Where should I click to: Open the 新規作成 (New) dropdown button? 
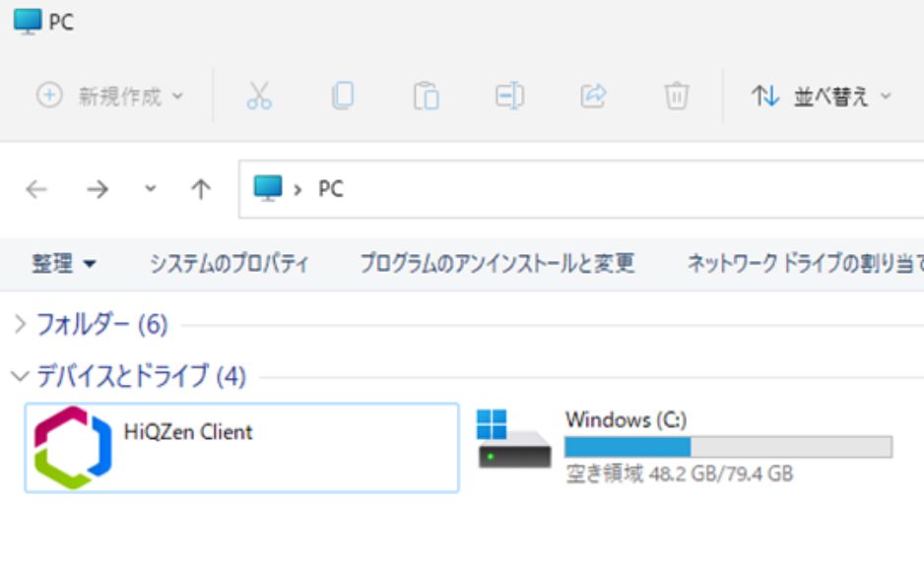coord(109,95)
